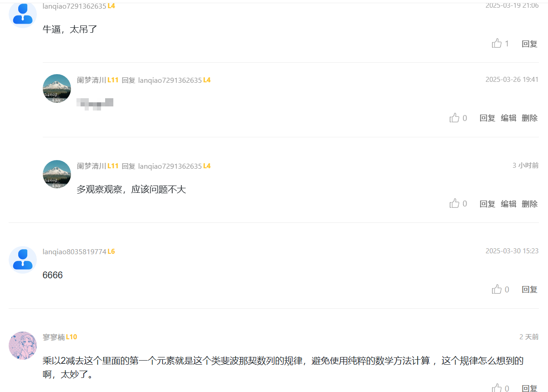The image size is (548, 392).
Task: Click mountain avatar on the blurred reply
Action: tap(57, 88)
